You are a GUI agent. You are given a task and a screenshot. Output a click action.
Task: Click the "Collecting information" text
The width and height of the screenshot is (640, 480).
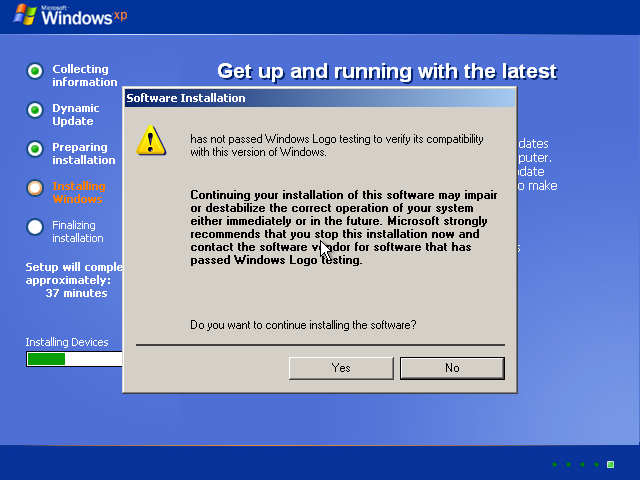click(x=84, y=76)
